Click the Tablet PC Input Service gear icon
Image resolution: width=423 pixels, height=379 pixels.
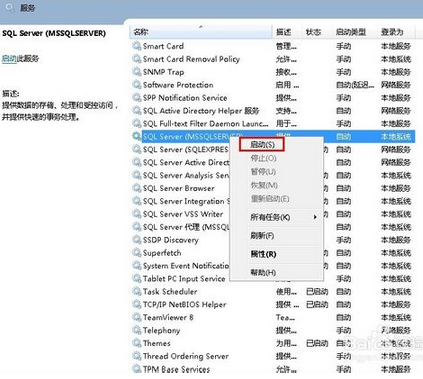click(137, 279)
